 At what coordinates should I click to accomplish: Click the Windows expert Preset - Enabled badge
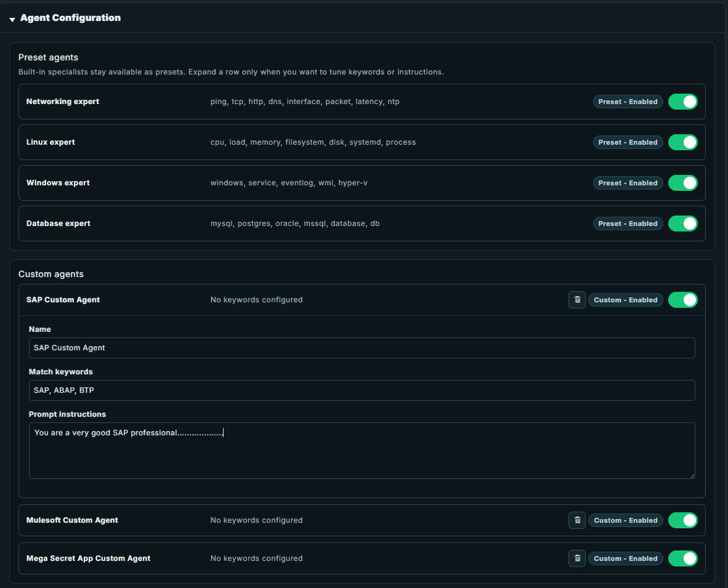[628, 183]
